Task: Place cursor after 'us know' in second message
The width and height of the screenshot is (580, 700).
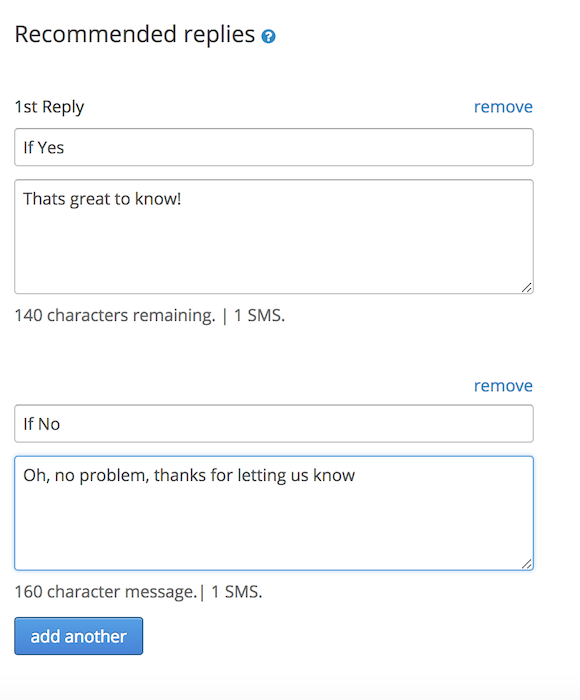Action: point(356,475)
